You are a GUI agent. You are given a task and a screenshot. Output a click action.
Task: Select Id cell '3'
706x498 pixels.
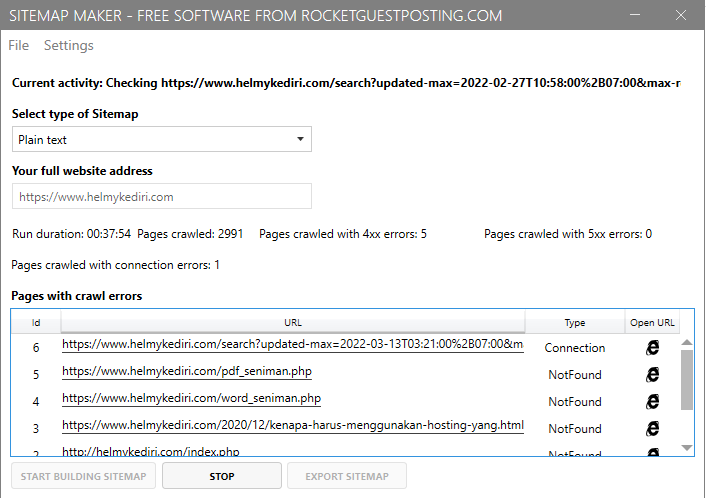[x=36, y=429]
